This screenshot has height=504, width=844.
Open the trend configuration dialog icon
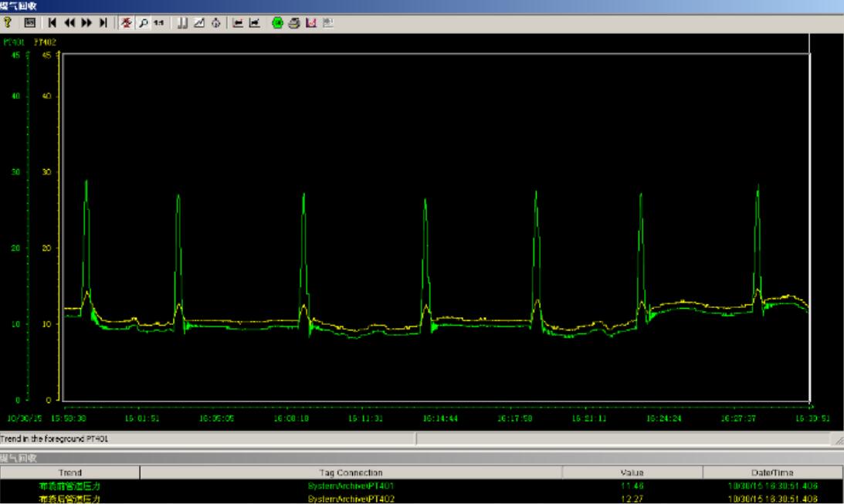pyautogui.click(x=29, y=23)
